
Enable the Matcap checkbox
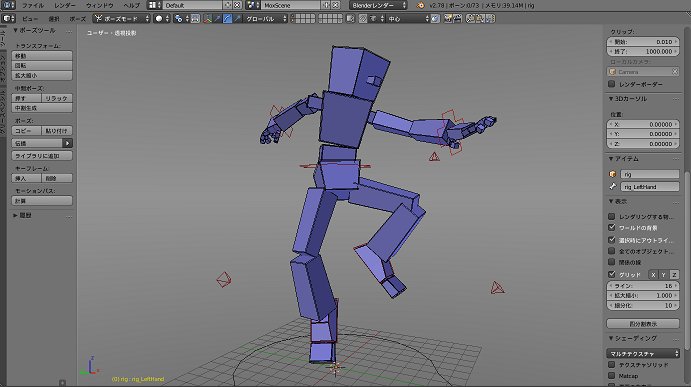[612, 376]
